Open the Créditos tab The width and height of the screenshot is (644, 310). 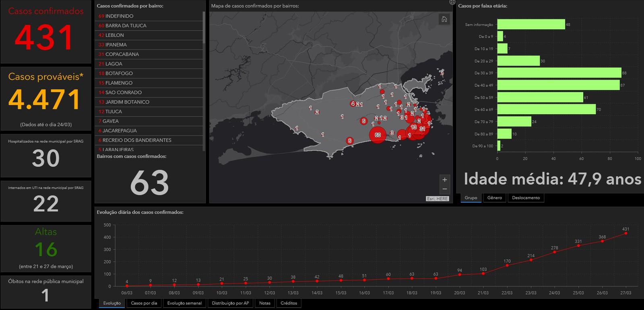coord(289,303)
